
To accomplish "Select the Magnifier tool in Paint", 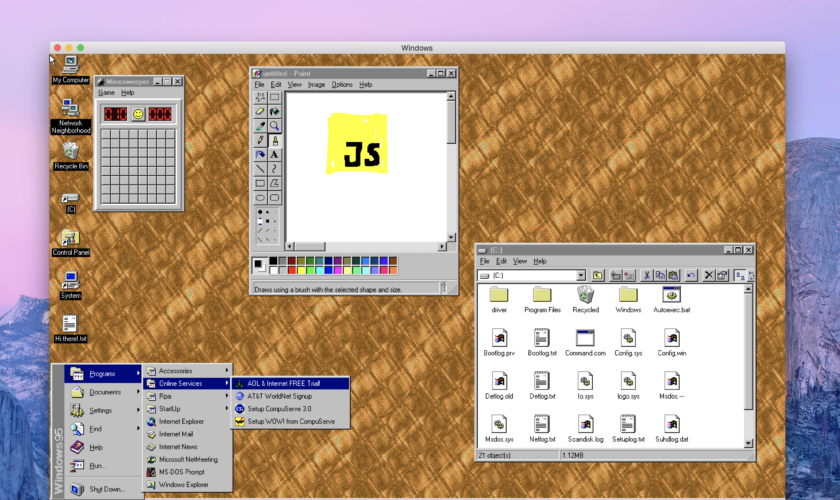I will [x=274, y=126].
